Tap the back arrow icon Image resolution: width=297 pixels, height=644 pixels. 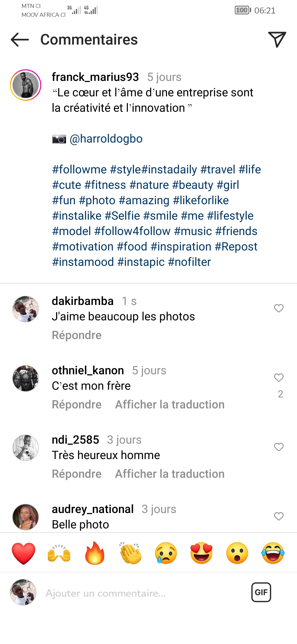tap(20, 40)
